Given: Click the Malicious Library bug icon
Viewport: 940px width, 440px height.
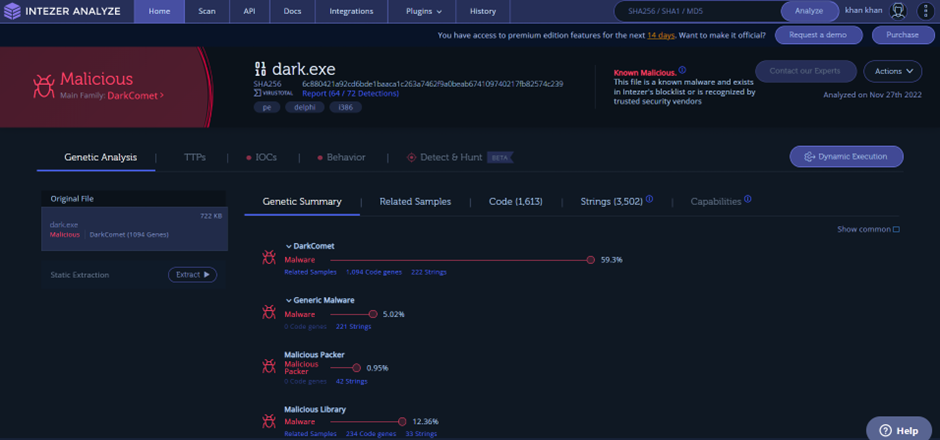Looking at the screenshot, I should [269, 420].
